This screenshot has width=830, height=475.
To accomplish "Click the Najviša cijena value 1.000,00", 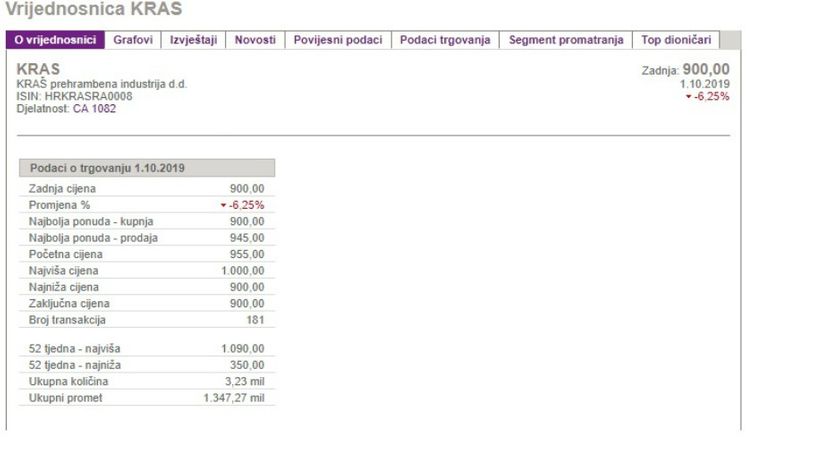I will [x=242, y=271].
